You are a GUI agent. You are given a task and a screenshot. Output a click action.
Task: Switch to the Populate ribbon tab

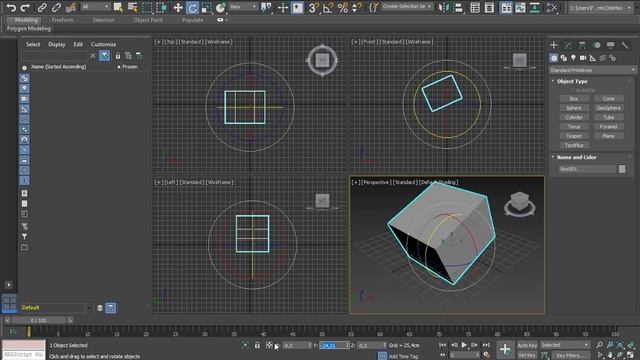[x=193, y=20]
